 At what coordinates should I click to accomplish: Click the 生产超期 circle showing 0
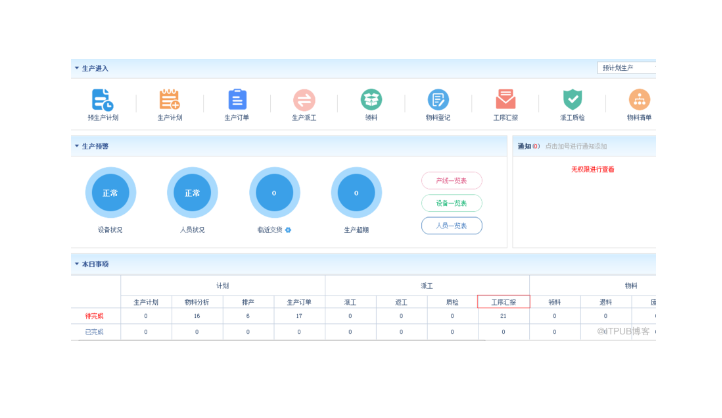[x=356, y=192]
